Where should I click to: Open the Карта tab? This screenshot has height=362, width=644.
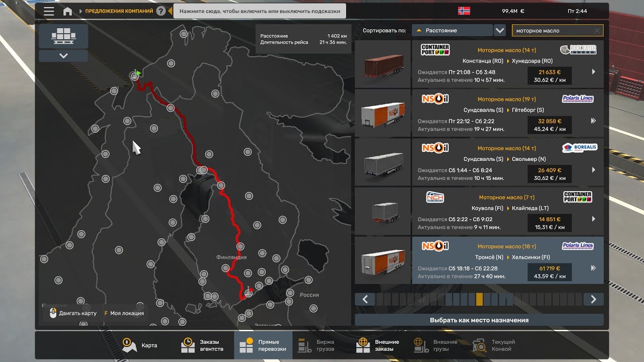point(140,345)
